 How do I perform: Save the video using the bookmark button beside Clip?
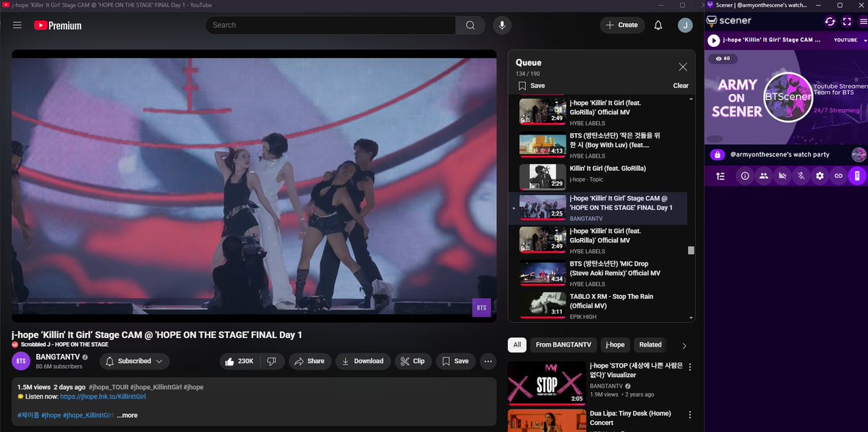(455, 361)
